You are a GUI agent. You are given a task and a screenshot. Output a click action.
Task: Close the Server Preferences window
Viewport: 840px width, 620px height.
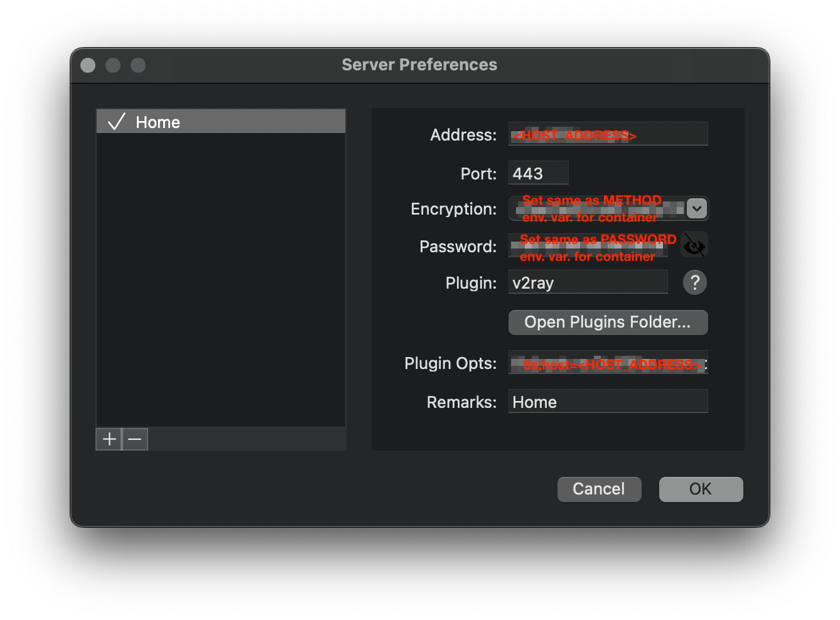[88, 65]
